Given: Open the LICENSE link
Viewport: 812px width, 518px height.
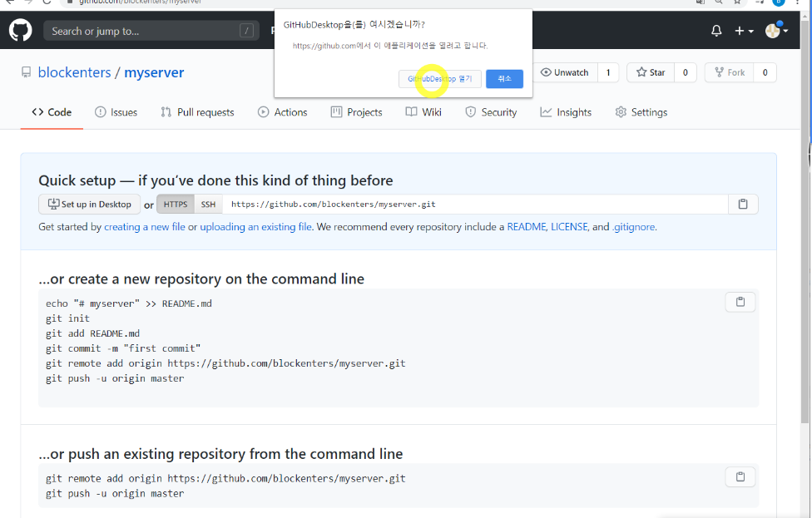Looking at the screenshot, I should point(569,227).
